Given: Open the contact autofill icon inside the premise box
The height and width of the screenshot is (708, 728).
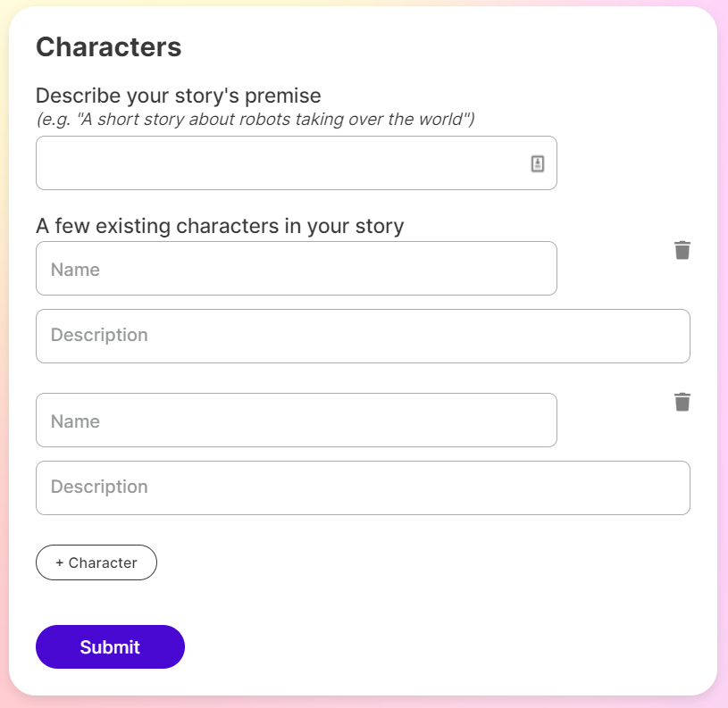Looking at the screenshot, I should point(537,162).
